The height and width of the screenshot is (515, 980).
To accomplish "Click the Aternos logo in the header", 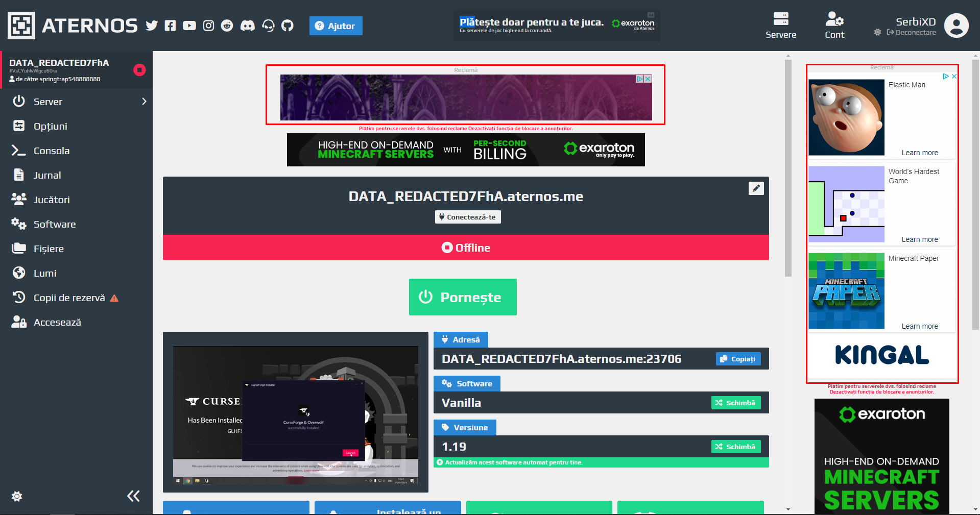I will click(73, 26).
